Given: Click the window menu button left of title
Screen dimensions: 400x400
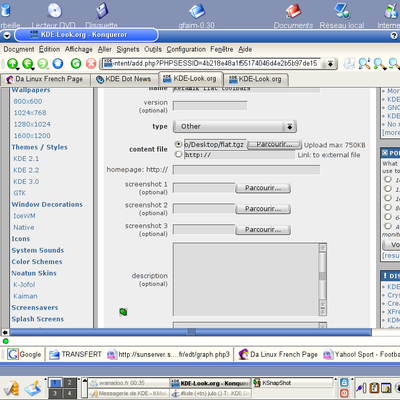Looking at the screenshot, I should point(7,35).
